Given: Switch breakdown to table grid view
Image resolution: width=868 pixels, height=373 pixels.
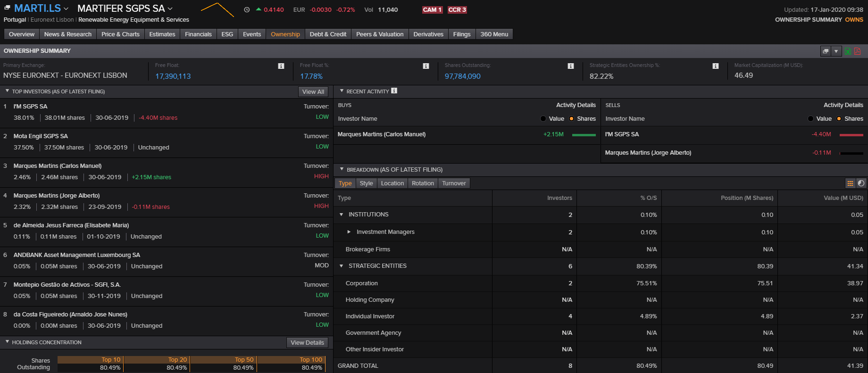Looking at the screenshot, I should 850,183.
